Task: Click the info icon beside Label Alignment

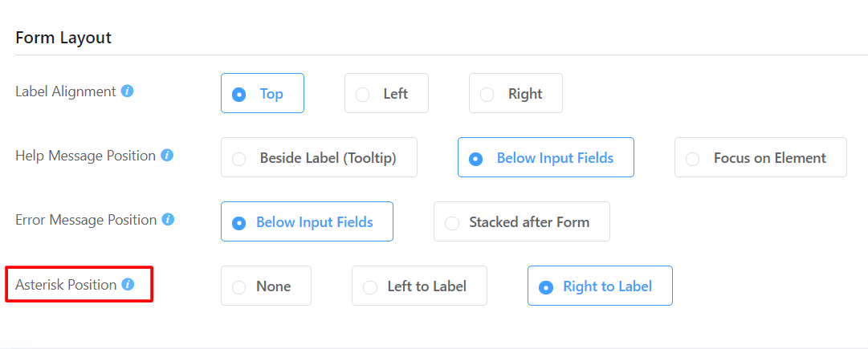Action: click(128, 91)
